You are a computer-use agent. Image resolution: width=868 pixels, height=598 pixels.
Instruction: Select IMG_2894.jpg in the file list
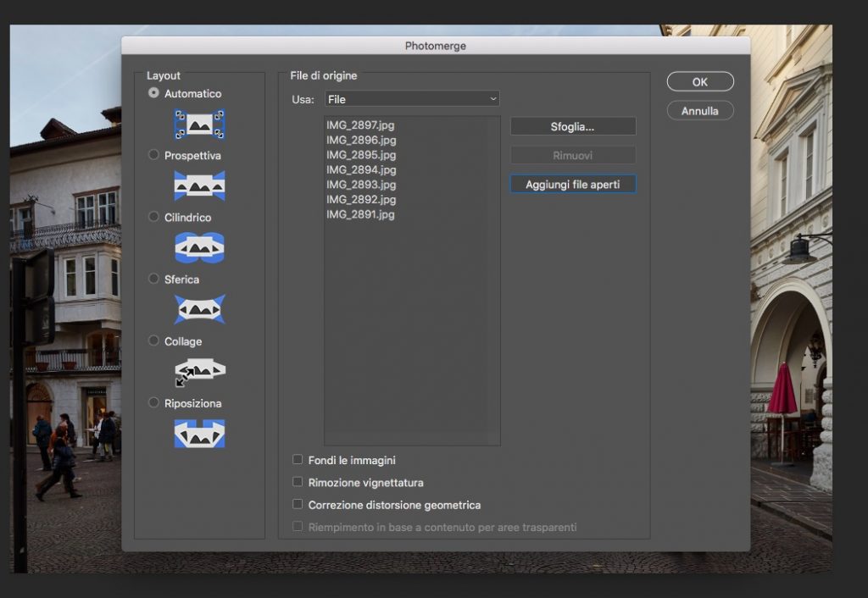[361, 170]
